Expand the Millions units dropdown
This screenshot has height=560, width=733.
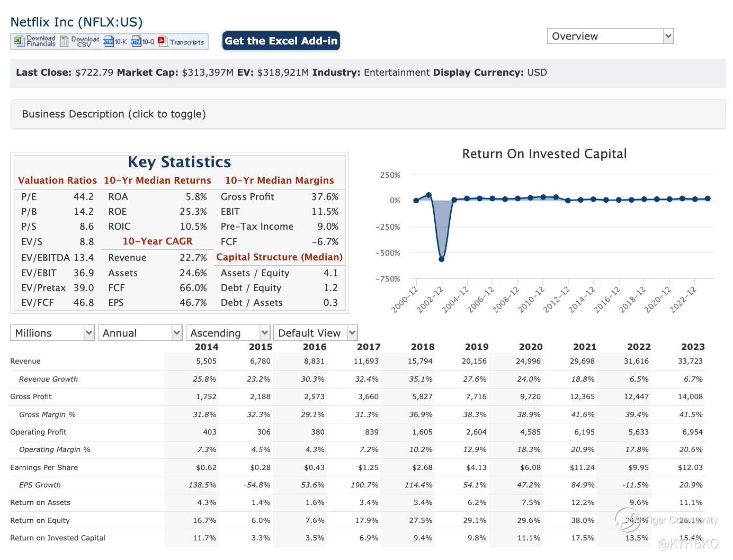pos(52,333)
